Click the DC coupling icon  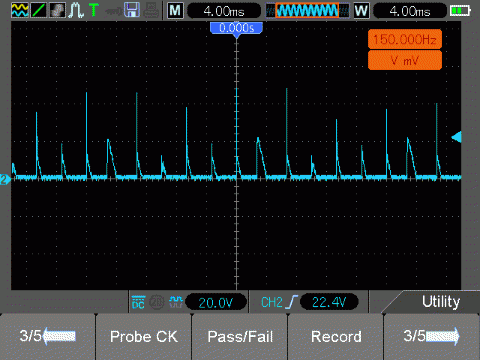pyautogui.click(x=138, y=302)
